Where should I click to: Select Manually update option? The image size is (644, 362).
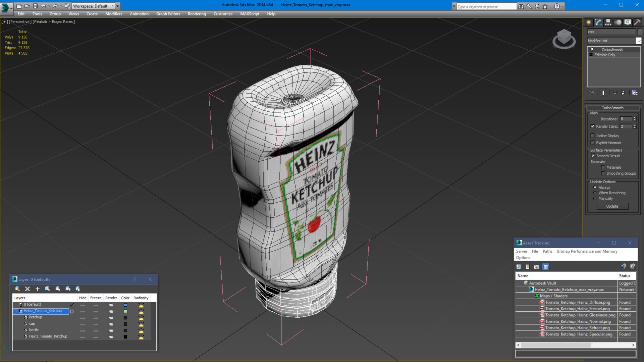595,199
